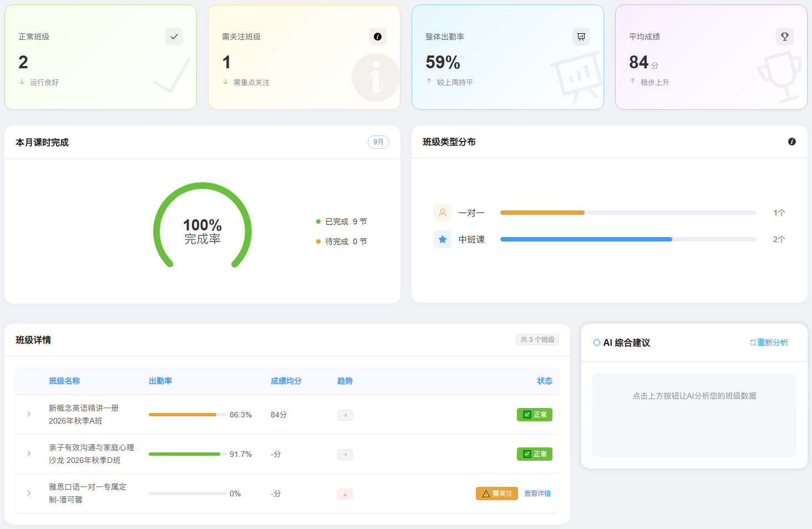
Task: Click trend arrow for 亲子有效沟通 row
Action: [345, 455]
